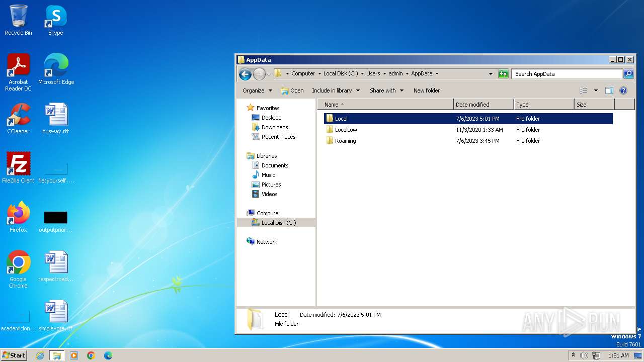Click Windows Explorer taskbar button
The width and height of the screenshot is (644, 362).
tap(57, 355)
